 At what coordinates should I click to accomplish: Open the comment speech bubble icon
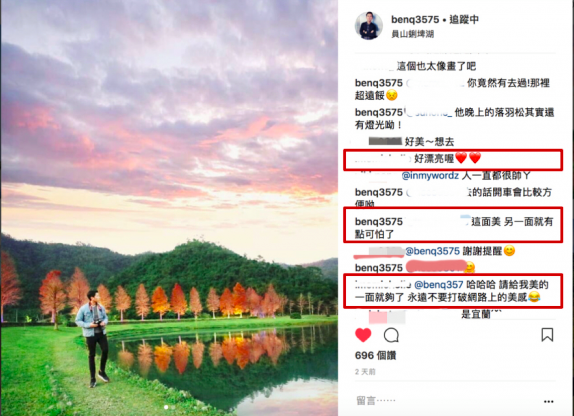pyautogui.click(x=391, y=335)
